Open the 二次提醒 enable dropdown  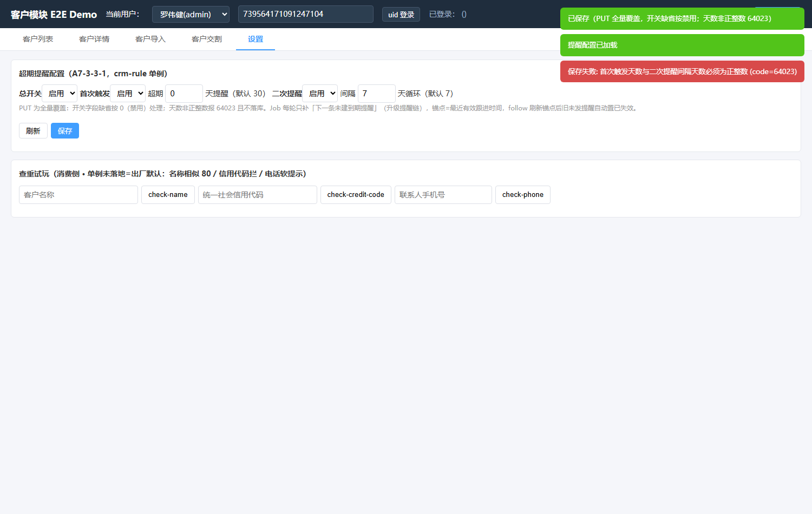coord(320,94)
